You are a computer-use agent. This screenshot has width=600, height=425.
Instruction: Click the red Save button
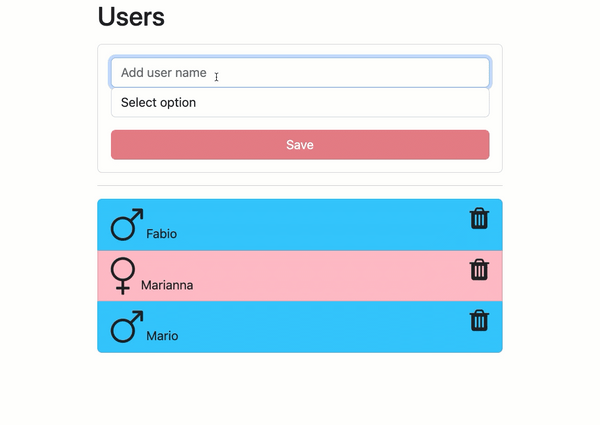300,145
